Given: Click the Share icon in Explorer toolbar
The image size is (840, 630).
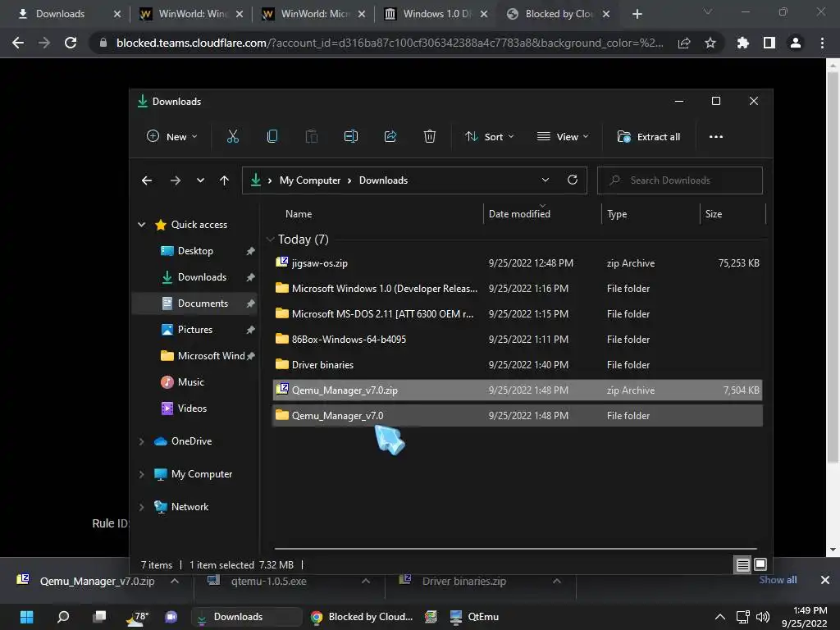Looking at the screenshot, I should click(x=390, y=137).
